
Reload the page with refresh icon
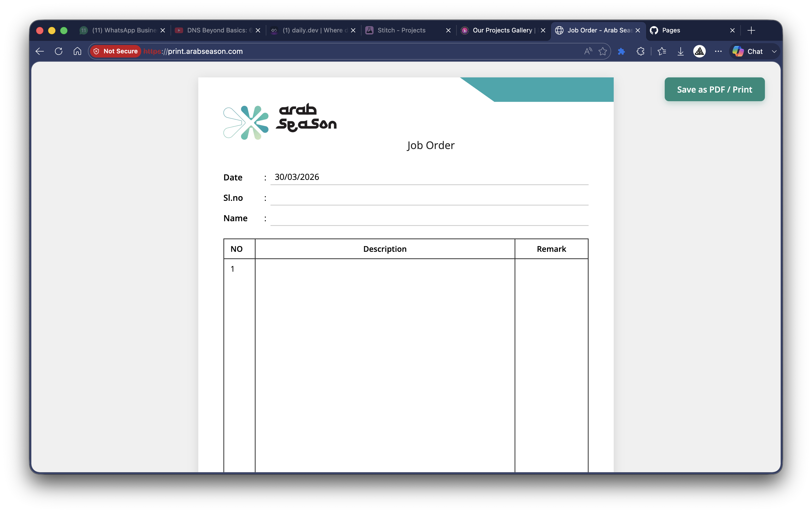pyautogui.click(x=58, y=51)
